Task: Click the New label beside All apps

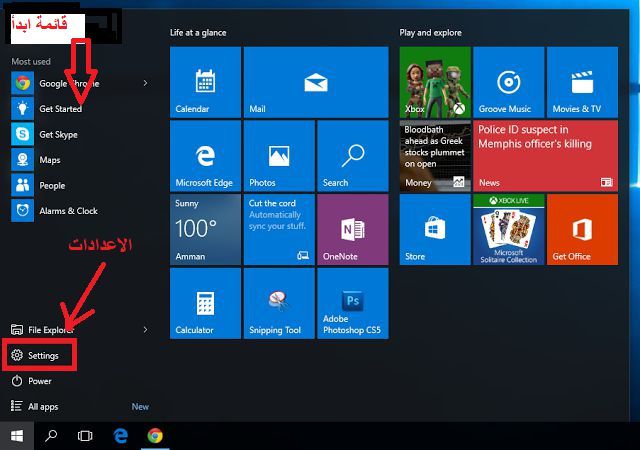Action: point(140,407)
